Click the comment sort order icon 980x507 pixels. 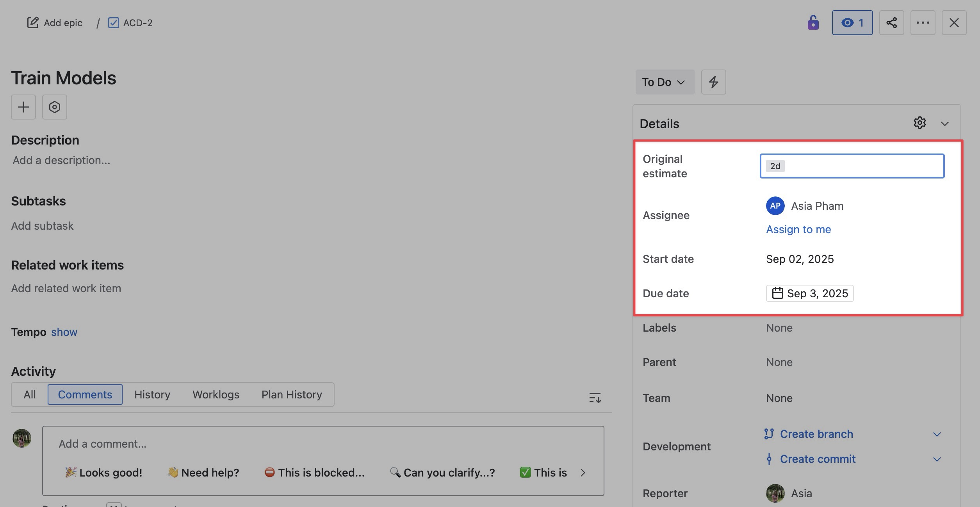(595, 398)
